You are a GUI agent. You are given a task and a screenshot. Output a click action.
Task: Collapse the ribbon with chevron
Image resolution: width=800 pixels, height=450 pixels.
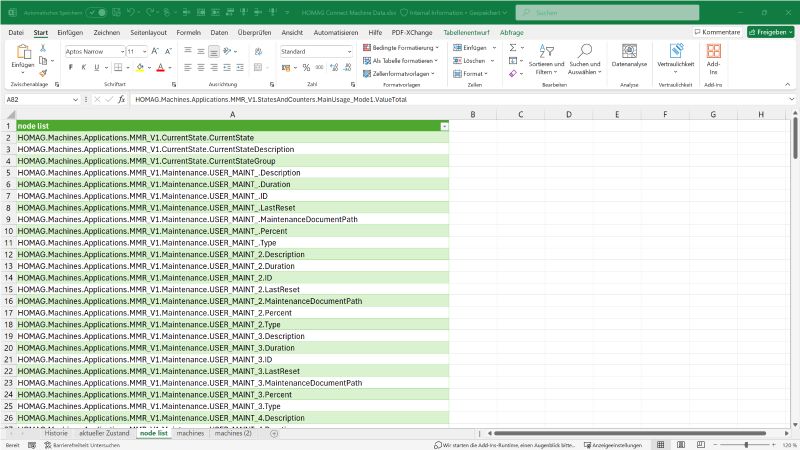(787, 85)
